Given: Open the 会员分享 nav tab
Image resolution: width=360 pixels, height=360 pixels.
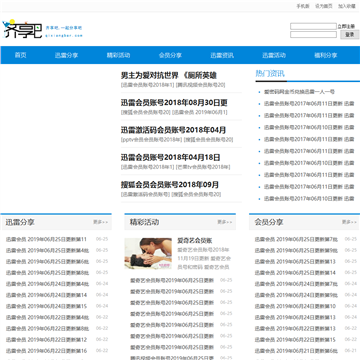Looking at the screenshot, I should point(170,55).
